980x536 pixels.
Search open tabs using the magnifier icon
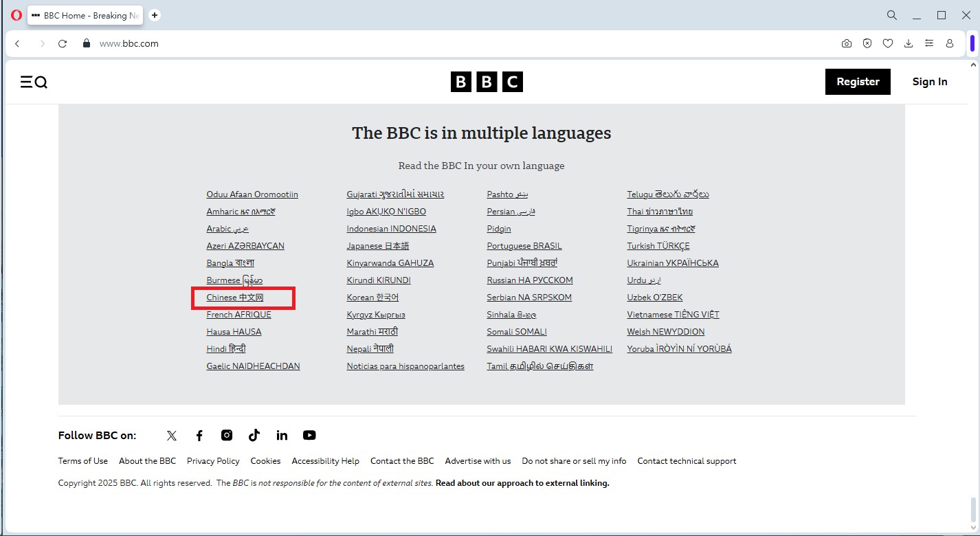[x=891, y=15]
